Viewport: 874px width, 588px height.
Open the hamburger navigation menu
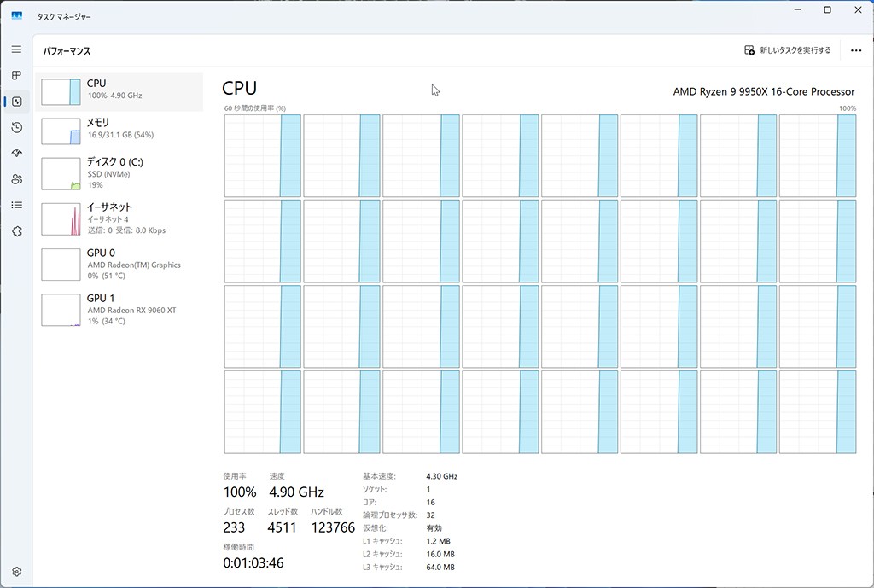point(16,49)
